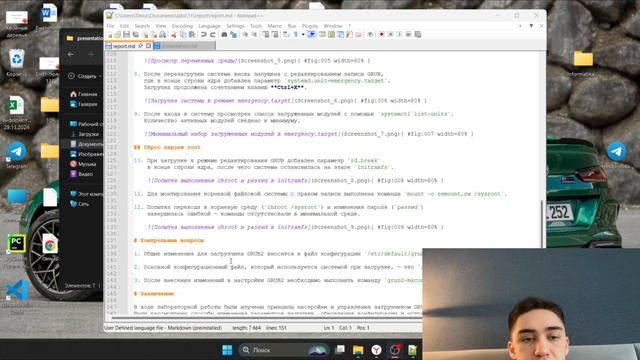Select Сеть in File Explorer sidebar

tap(79, 204)
